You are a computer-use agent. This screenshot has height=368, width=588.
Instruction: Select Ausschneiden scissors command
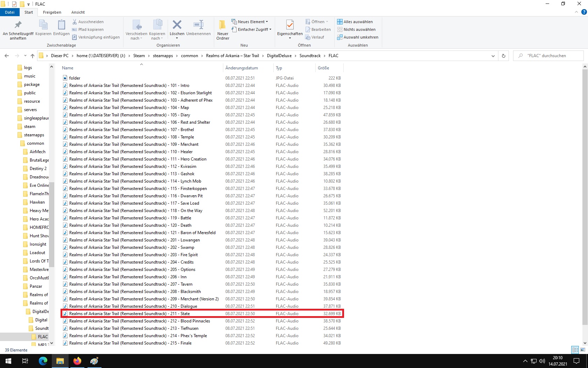click(88, 22)
